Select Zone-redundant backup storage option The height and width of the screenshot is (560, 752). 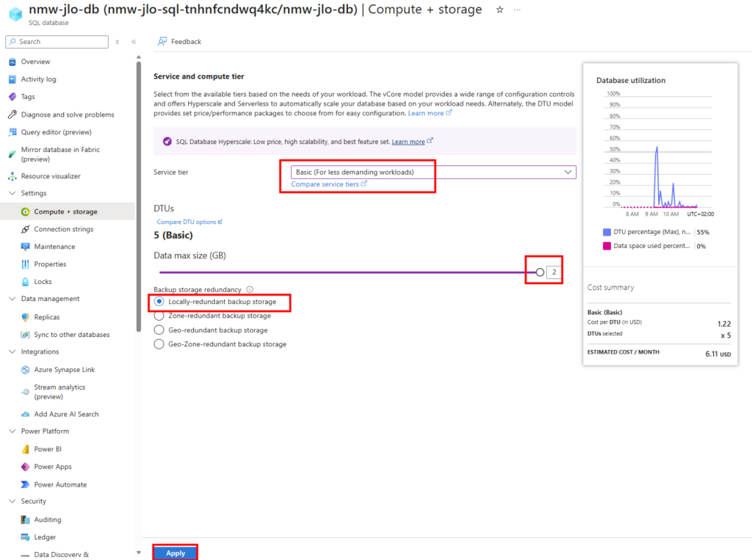tap(159, 316)
